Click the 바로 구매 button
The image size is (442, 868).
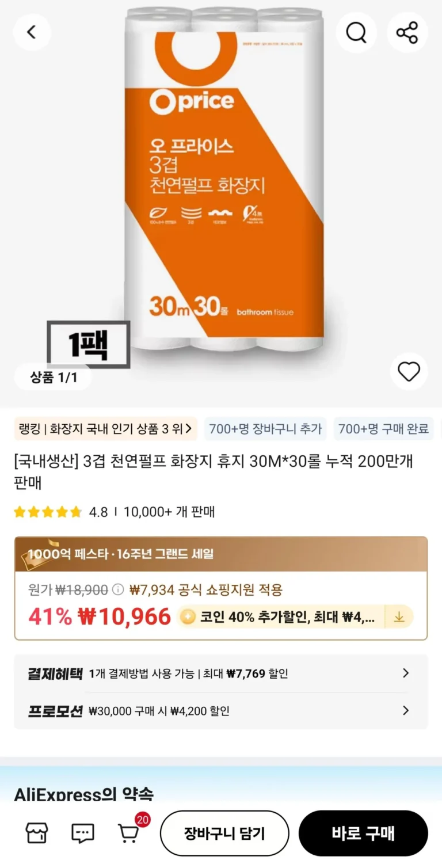363,833
